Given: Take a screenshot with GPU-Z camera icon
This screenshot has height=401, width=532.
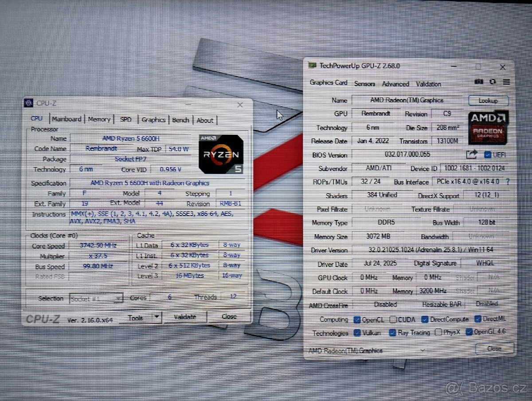Looking at the screenshot, I should pyautogui.click(x=479, y=82).
